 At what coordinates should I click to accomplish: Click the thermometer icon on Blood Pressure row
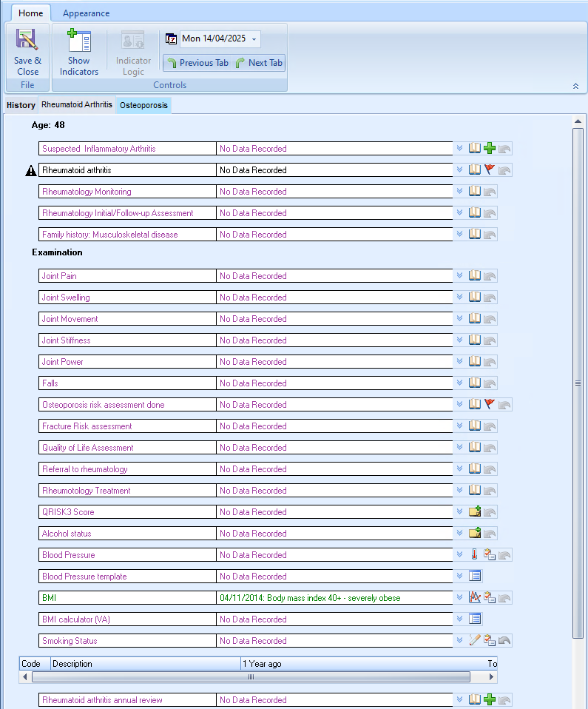pyautogui.click(x=475, y=554)
